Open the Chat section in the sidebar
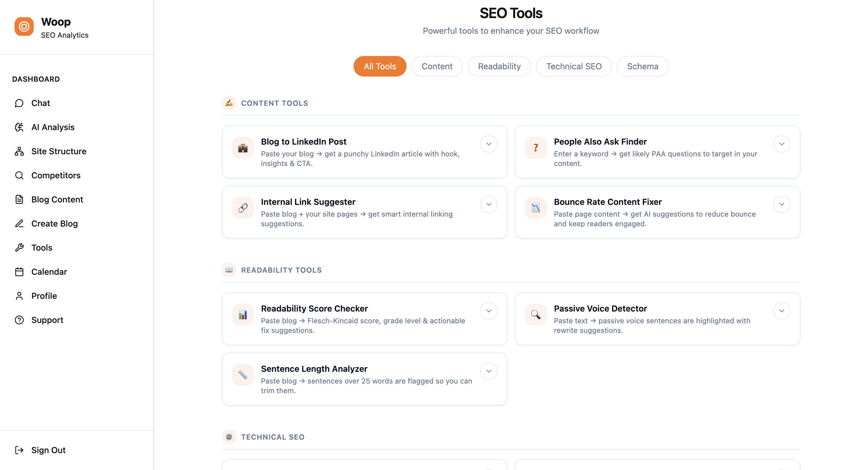 tap(40, 103)
